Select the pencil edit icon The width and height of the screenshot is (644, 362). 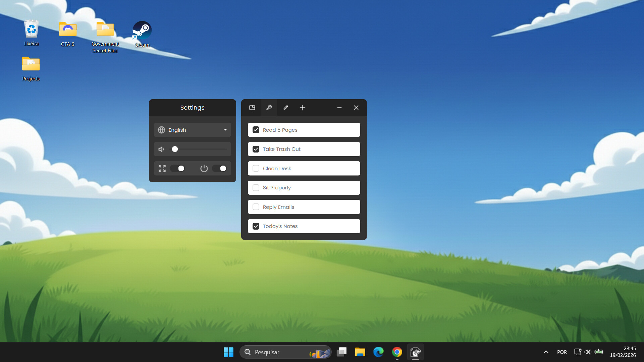(x=286, y=108)
